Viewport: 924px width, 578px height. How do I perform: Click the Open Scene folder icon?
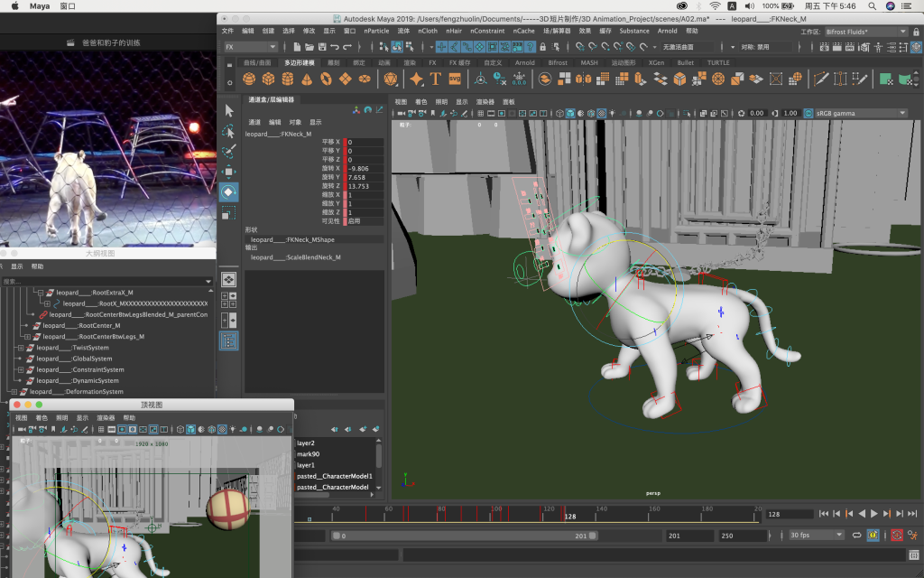pyautogui.click(x=310, y=47)
